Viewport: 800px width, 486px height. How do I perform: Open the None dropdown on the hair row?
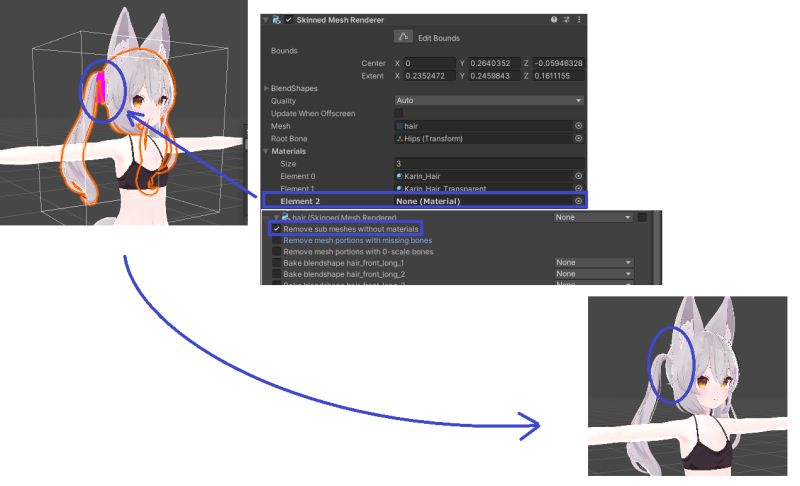coord(594,217)
